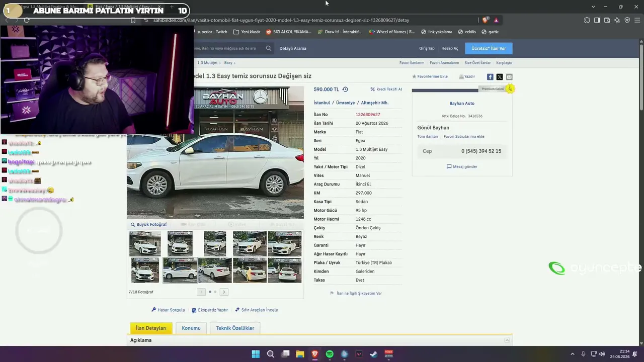Viewport: 644px width, 362px height.
Task: Open the gartic bookmark
Action: tap(490, 32)
